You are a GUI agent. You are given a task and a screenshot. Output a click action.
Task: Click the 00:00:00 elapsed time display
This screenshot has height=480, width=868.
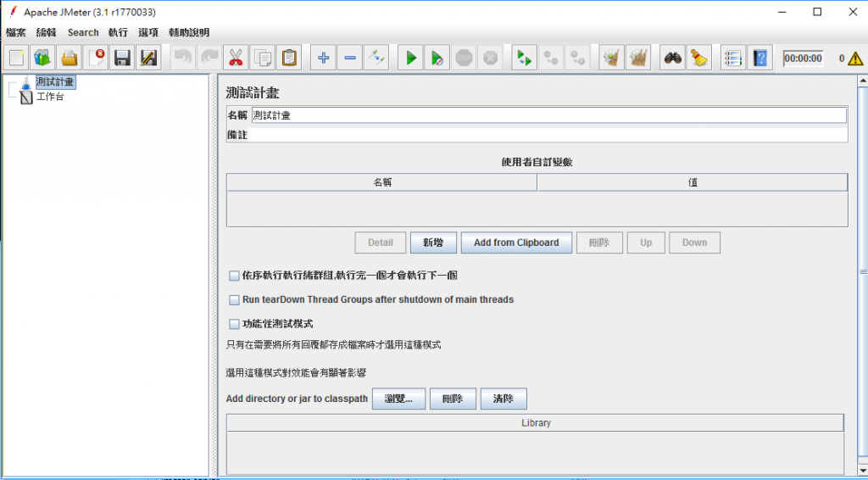point(804,59)
